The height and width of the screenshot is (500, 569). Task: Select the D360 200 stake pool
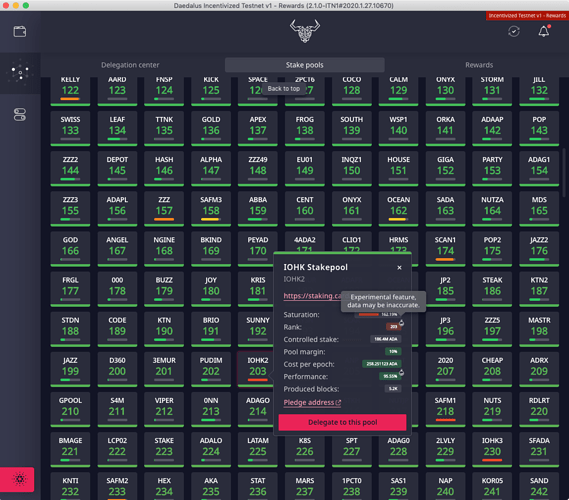117,370
